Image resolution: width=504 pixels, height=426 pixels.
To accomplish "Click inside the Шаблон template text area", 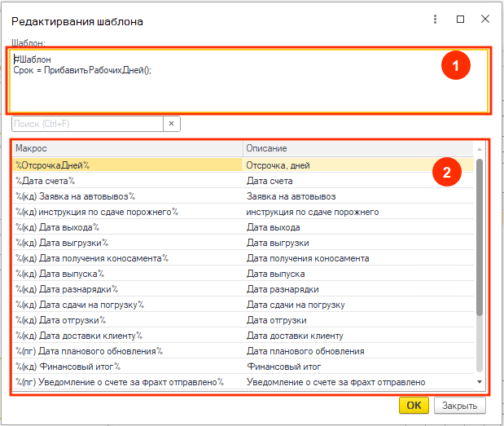I will click(249, 81).
